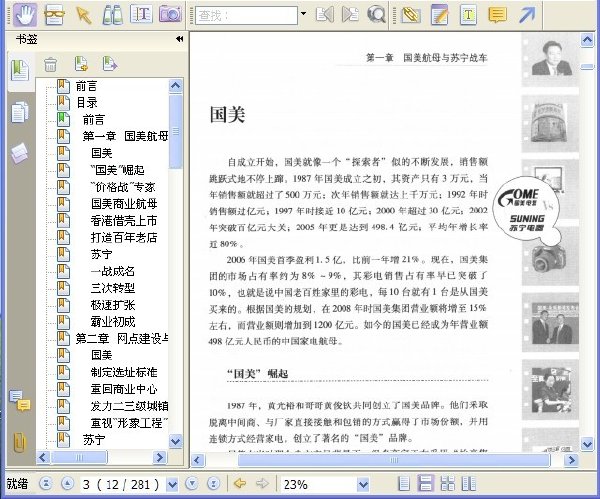Open bookmark 第二章 网点建设
The height and width of the screenshot is (499, 600).
pos(122,338)
